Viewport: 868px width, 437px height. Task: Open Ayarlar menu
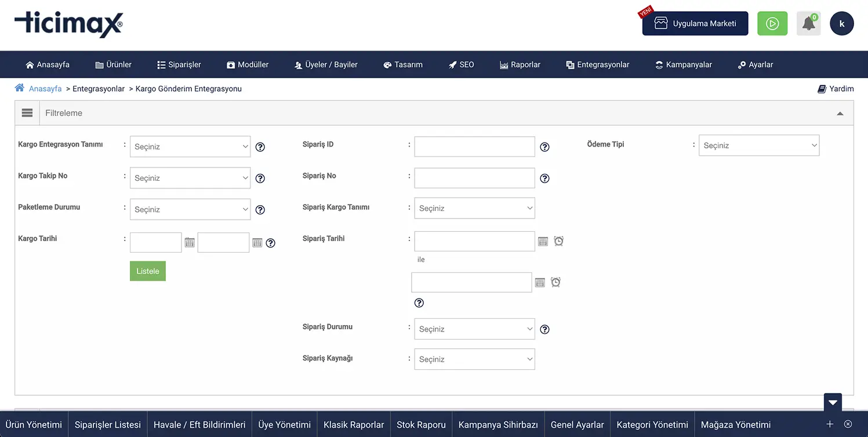point(756,64)
